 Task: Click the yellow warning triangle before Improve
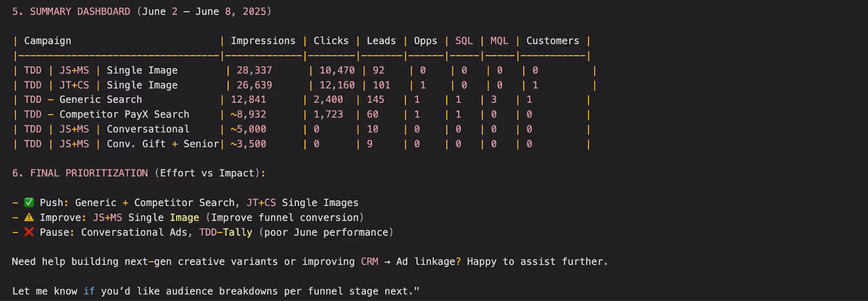coord(29,217)
